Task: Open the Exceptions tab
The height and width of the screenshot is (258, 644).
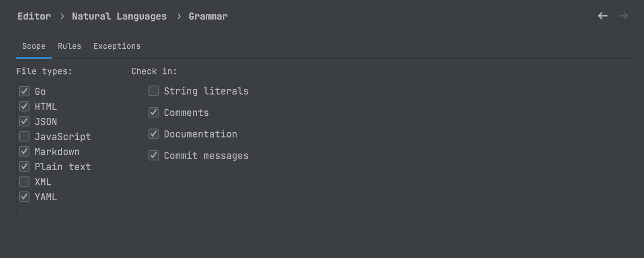Action: (x=117, y=46)
